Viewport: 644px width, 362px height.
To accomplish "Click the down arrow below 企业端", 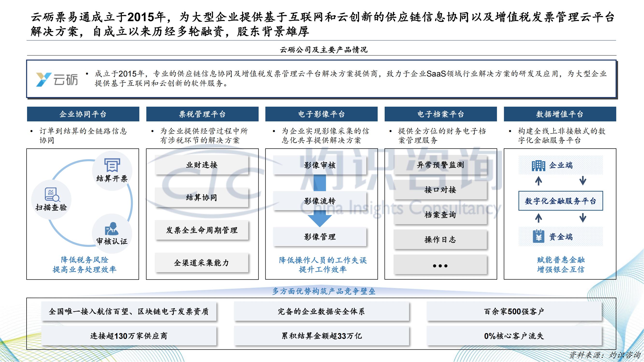I will [583, 181].
